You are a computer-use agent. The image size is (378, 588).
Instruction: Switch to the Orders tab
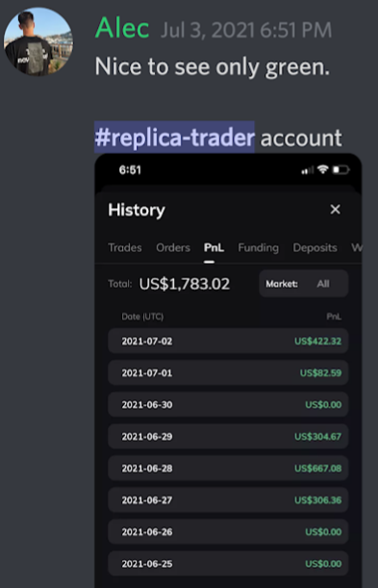pos(173,247)
